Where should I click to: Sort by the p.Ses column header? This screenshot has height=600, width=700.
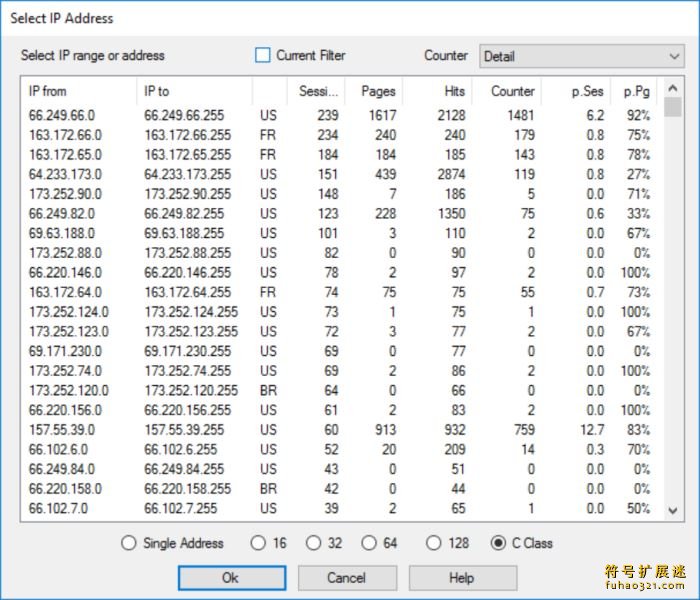coord(576,91)
